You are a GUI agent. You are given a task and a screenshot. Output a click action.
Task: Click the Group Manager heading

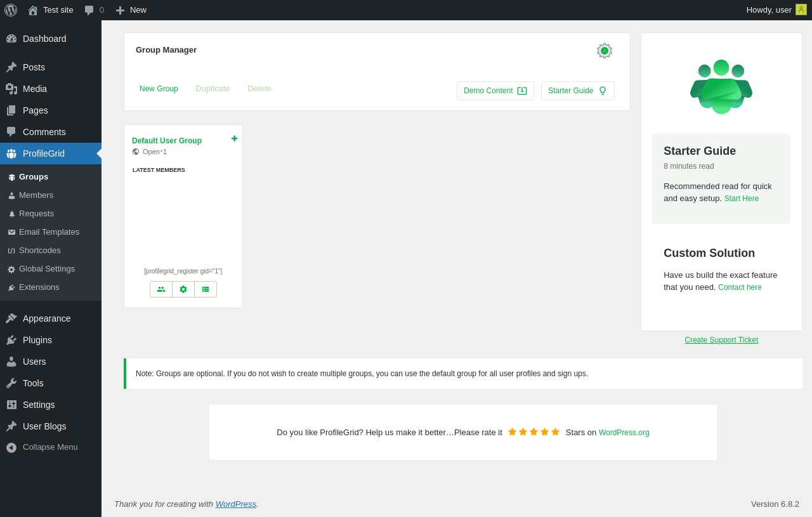click(x=166, y=50)
